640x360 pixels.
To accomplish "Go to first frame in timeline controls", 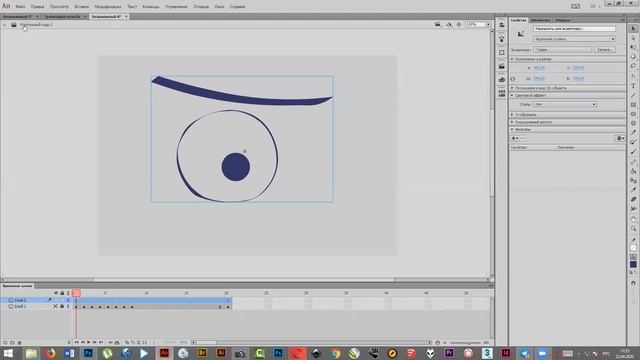I will click(76, 342).
